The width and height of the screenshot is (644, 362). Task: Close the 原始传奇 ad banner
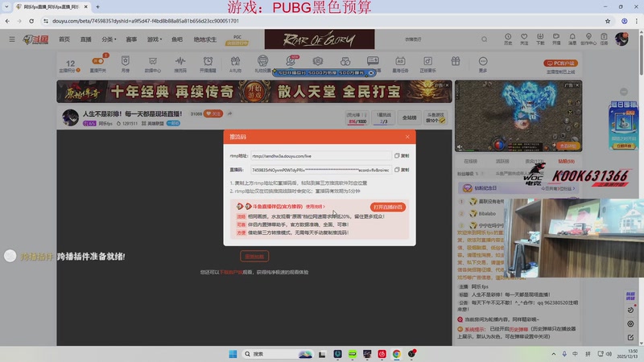tap(447, 85)
